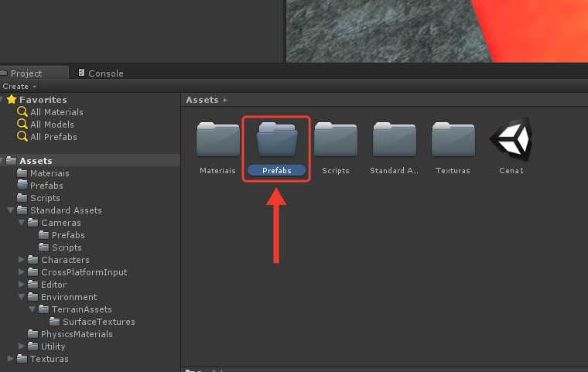Select All Prefabs favorite search
Image resolution: width=588 pixels, height=372 pixels.
[53, 136]
